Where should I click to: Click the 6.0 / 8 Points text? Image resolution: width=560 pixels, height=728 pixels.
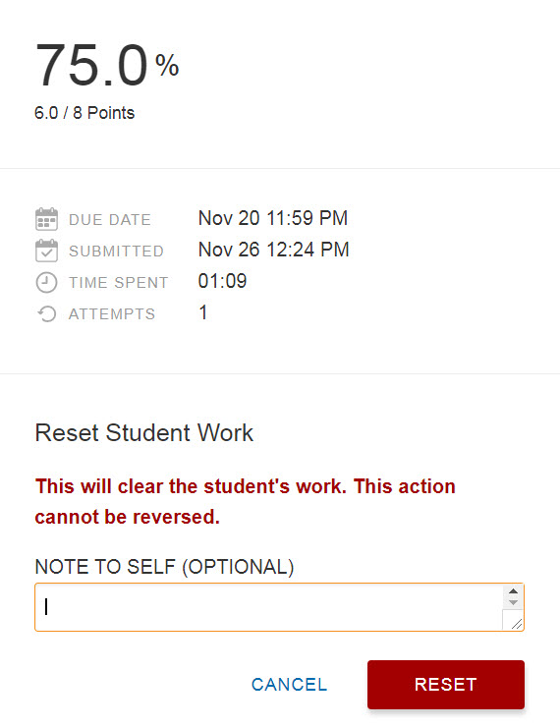coord(84,113)
